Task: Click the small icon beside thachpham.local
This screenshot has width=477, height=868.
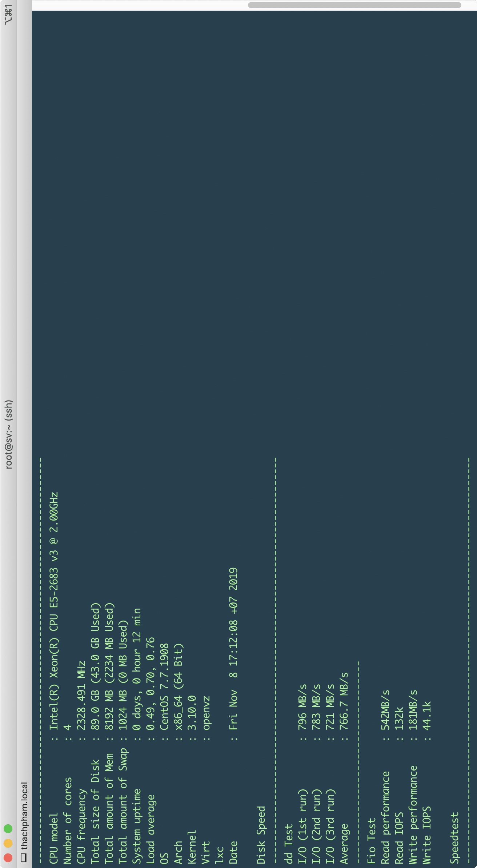Action: (24, 858)
